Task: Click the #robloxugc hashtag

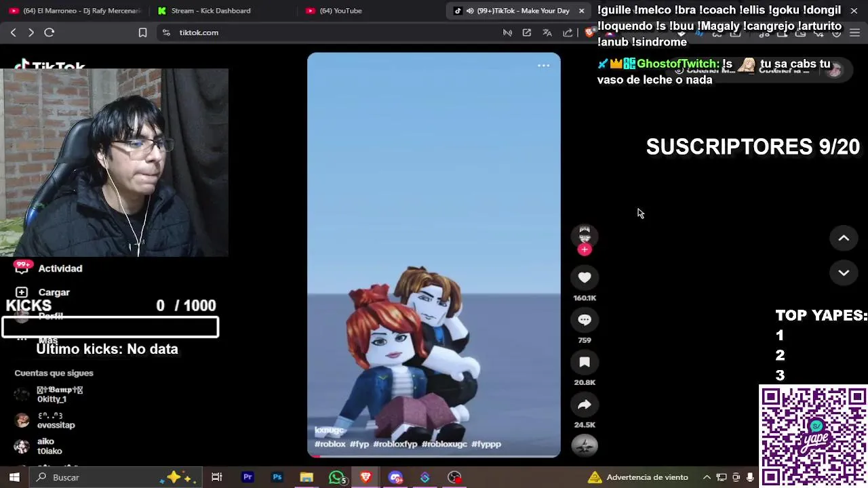Action: (444, 444)
